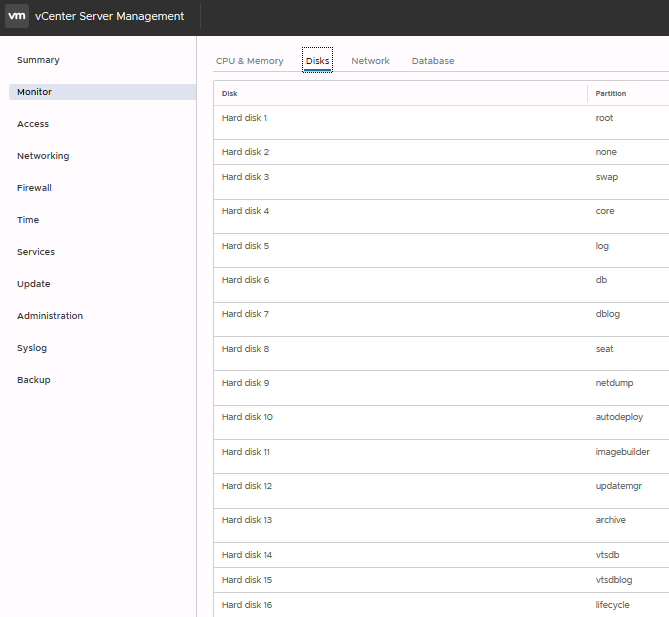Switch to the Network tab

[370, 61]
